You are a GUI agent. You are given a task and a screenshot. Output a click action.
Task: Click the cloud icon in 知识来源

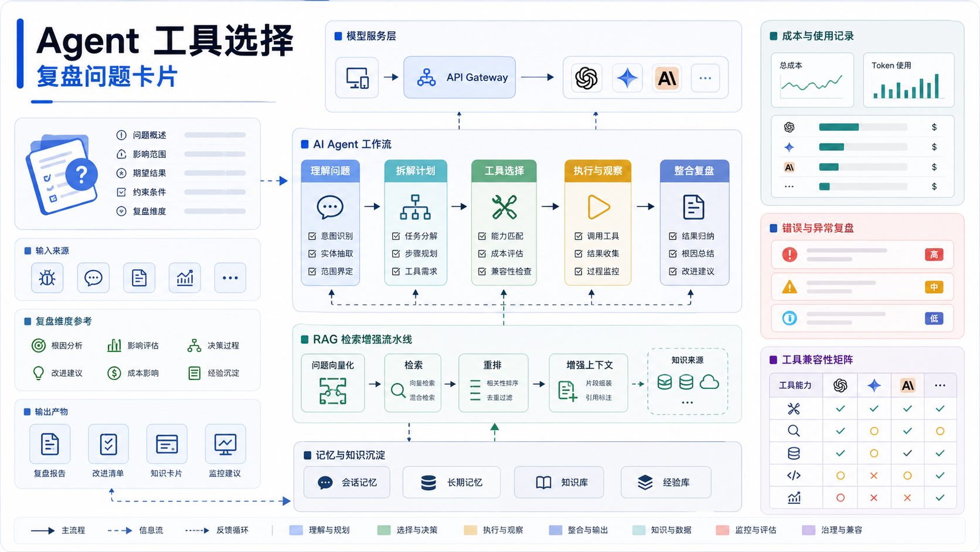pyautogui.click(x=709, y=382)
